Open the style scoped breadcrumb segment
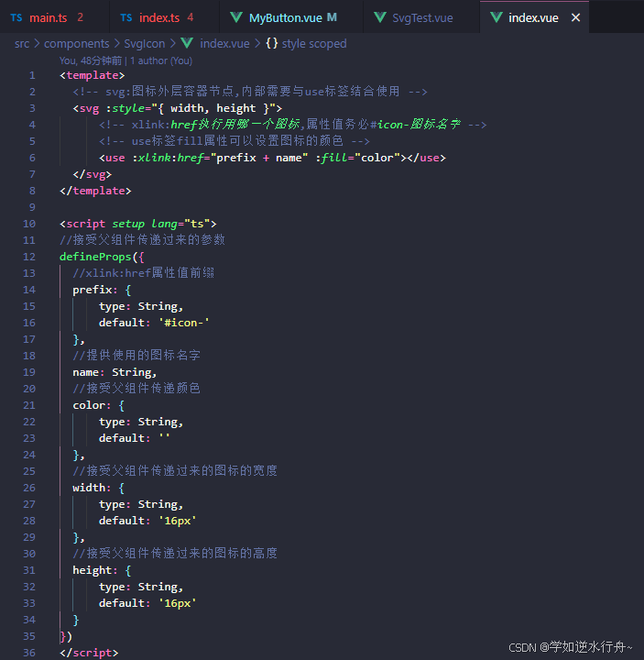This screenshot has height=660, width=644. click(314, 43)
